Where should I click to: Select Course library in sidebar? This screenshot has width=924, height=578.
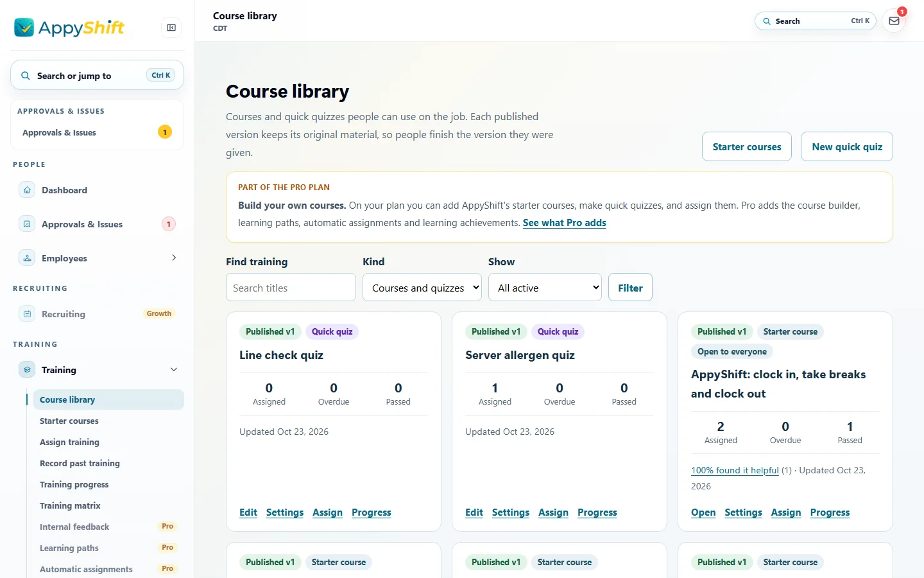click(108, 399)
